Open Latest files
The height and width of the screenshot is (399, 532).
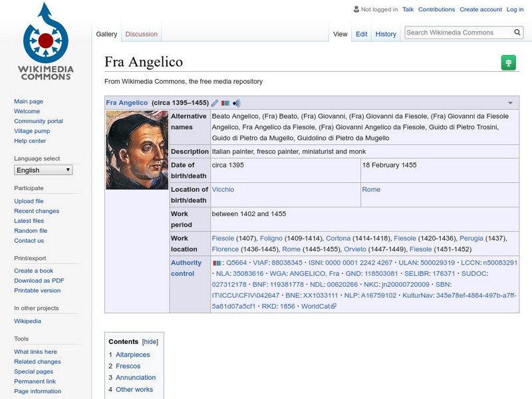coord(29,221)
